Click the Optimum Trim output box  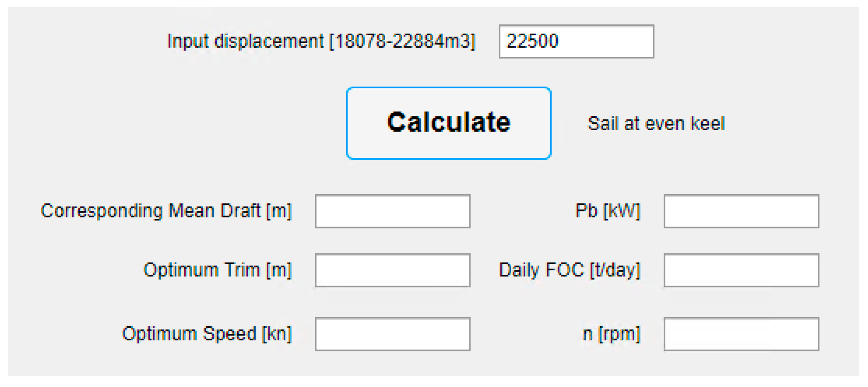pos(392,270)
